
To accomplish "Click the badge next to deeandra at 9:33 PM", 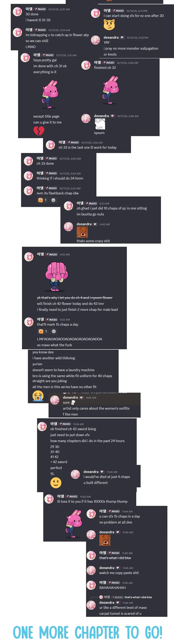I will [122, 37].
